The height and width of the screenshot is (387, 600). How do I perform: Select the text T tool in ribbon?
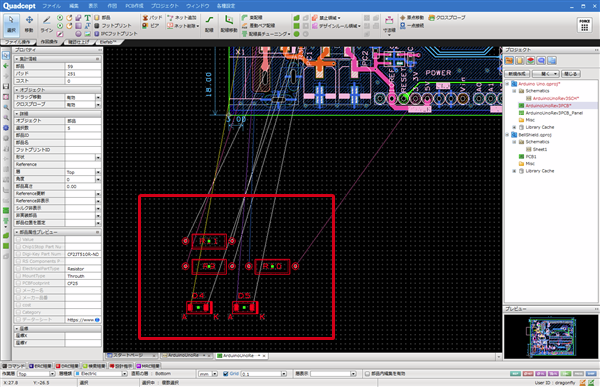[x=87, y=18]
